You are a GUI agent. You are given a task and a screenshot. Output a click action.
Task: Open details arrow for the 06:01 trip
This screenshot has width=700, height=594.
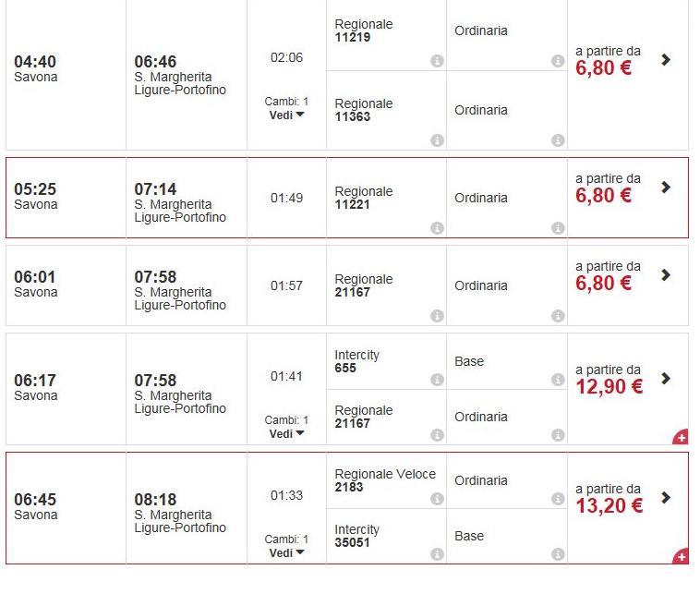[666, 275]
